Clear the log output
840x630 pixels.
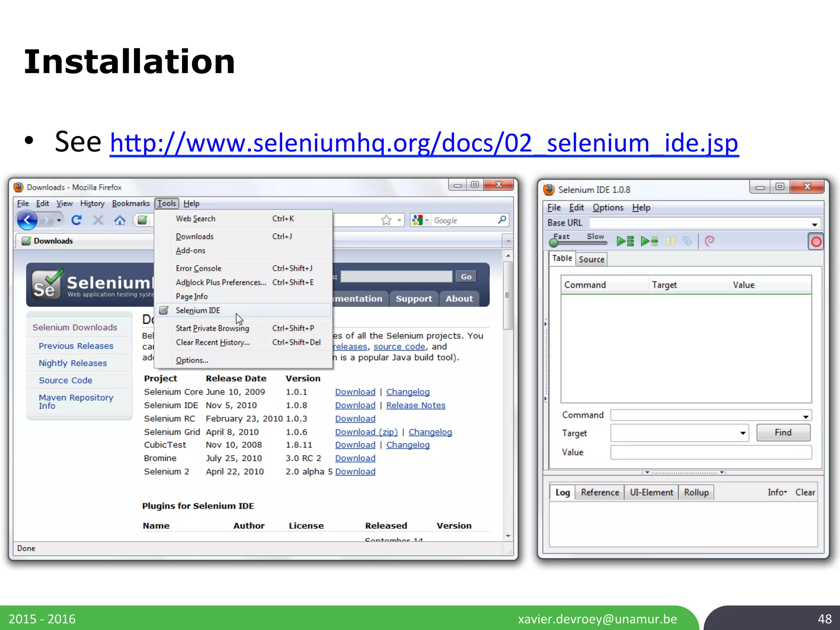(x=805, y=492)
